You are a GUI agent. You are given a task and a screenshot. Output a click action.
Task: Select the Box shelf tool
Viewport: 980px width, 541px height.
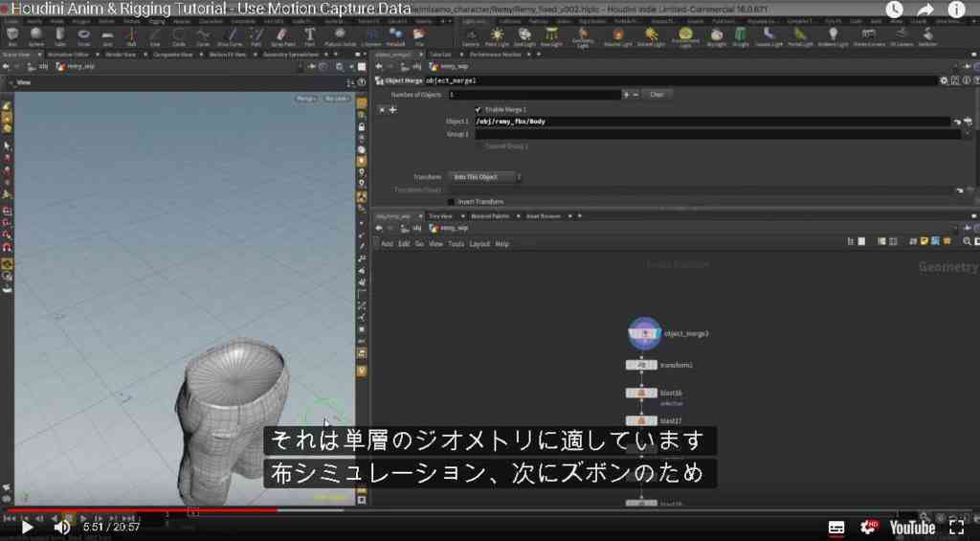(12, 35)
